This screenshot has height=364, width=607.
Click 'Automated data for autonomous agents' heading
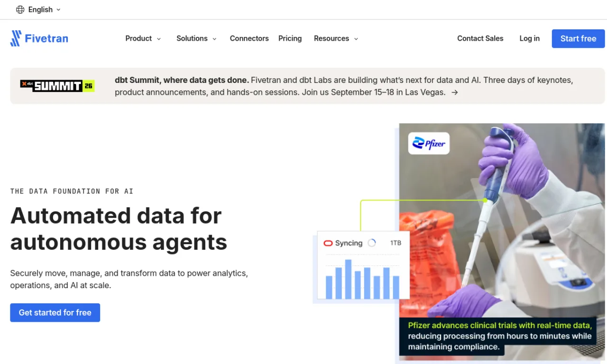pos(119,229)
